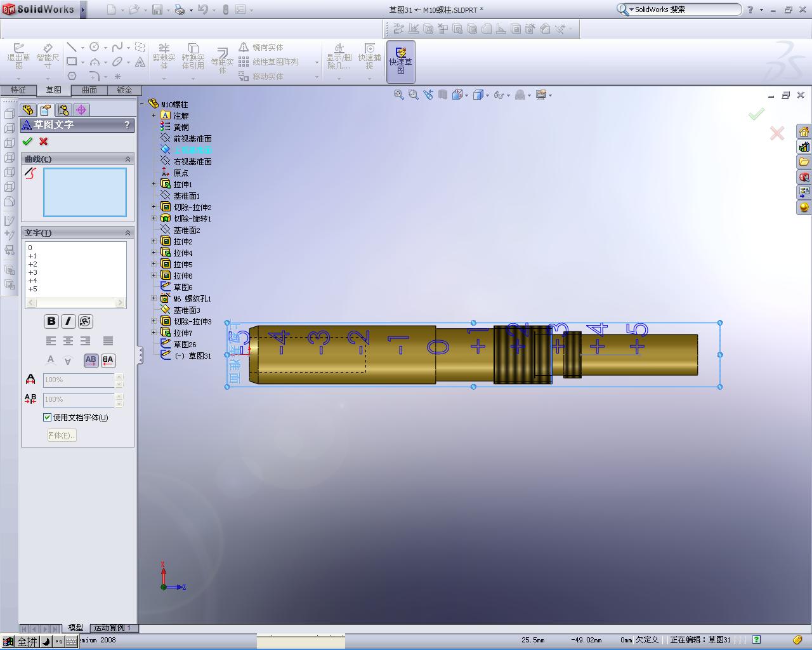Toggle left text alignment

(x=51, y=341)
